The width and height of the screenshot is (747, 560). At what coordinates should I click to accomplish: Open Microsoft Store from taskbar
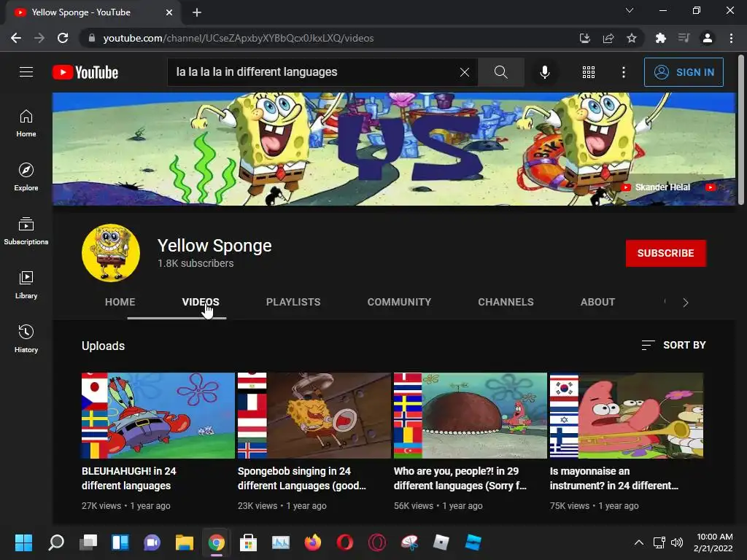click(x=248, y=542)
